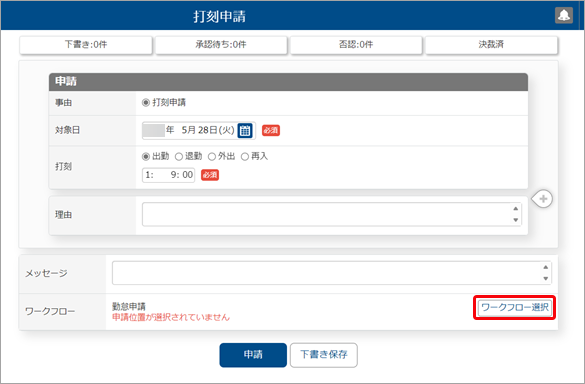This screenshot has width=585, height=384.
Task: Click the ワークフロー選択 button
Action: point(515,307)
